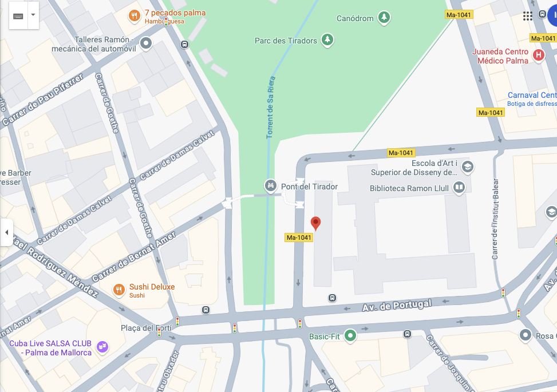This screenshot has width=557, height=392.
Task: Collapse the side panel arrow tab
Action: click(x=7, y=232)
